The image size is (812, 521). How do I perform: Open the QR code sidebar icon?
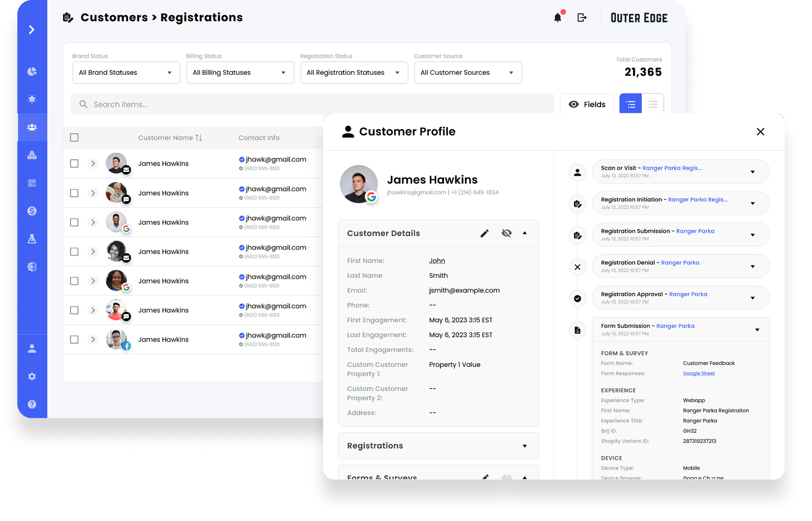(x=32, y=183)
